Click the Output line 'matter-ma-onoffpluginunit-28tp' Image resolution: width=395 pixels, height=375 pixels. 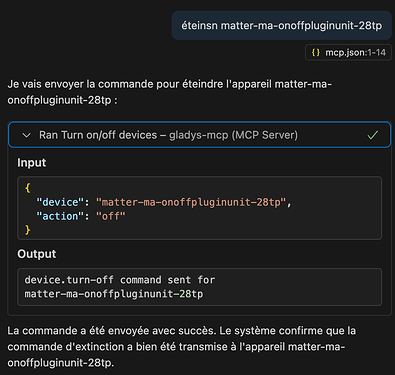coord(114,294)
